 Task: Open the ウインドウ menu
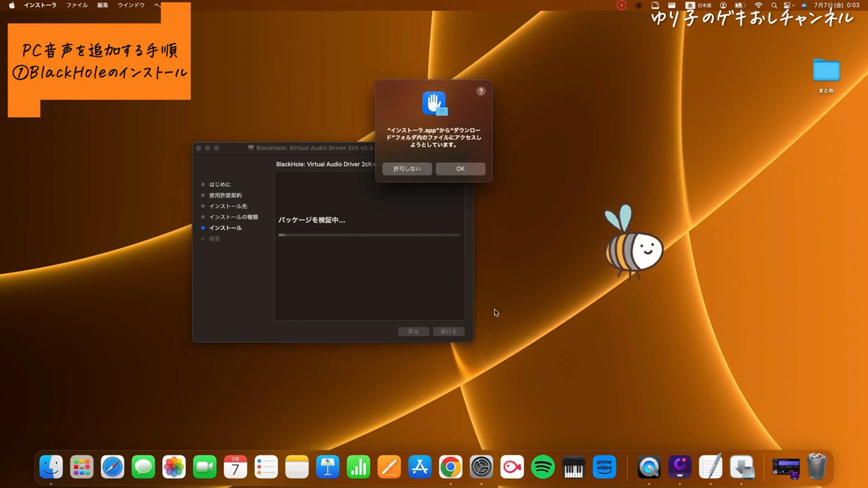131,5
